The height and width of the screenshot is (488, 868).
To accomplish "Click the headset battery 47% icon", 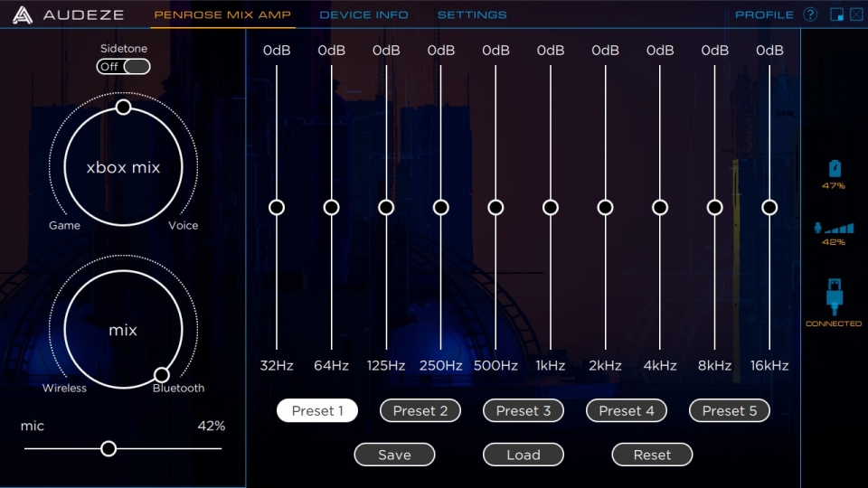I will [835, 168].
